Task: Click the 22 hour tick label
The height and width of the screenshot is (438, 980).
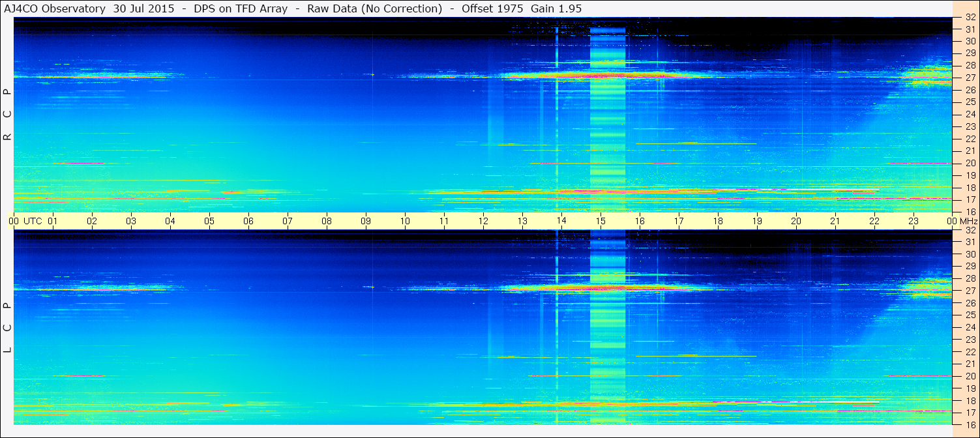Action: coord(874,221)
